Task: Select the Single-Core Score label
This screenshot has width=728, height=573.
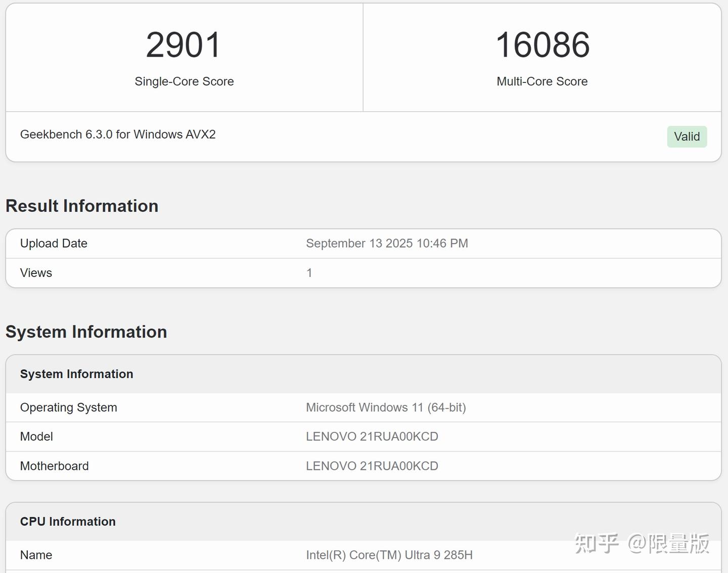Action: [184, 81]
